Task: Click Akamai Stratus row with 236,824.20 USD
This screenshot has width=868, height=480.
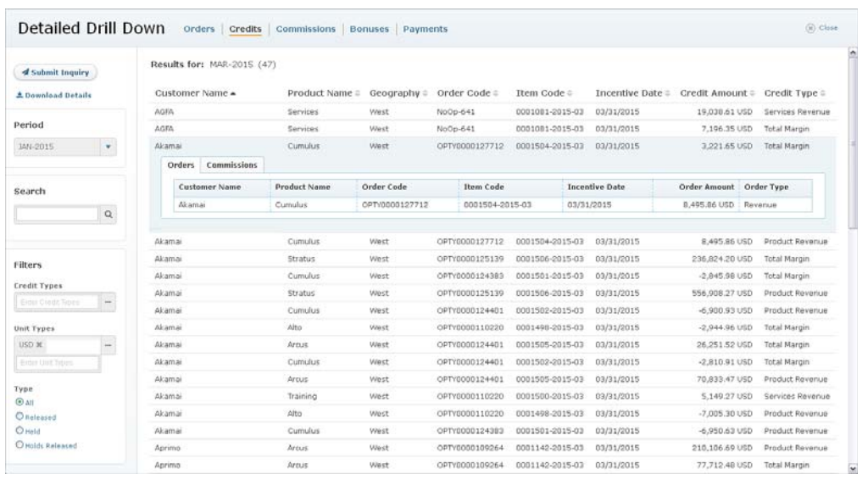Action: click(x=492, y=260)
